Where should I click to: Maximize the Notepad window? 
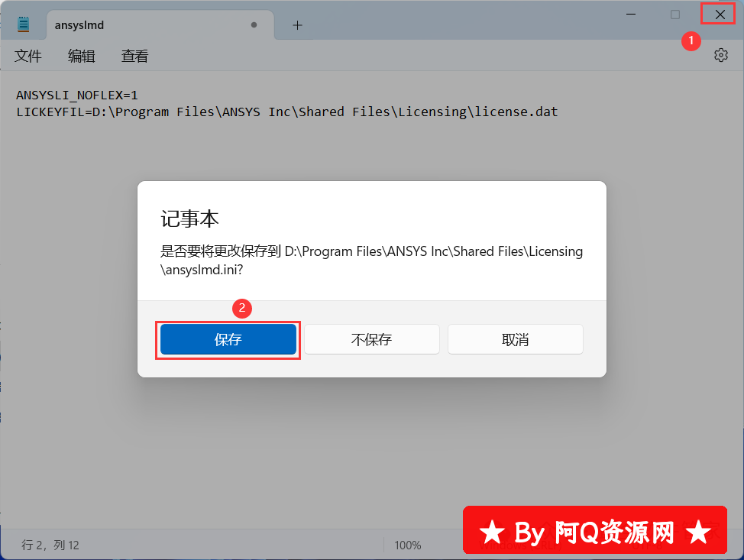point(674,15)
